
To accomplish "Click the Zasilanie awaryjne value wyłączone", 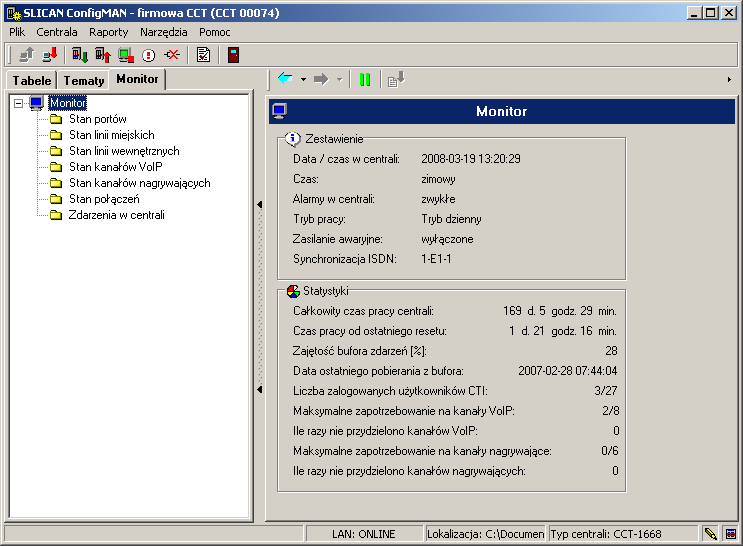I will click(447, 239).
